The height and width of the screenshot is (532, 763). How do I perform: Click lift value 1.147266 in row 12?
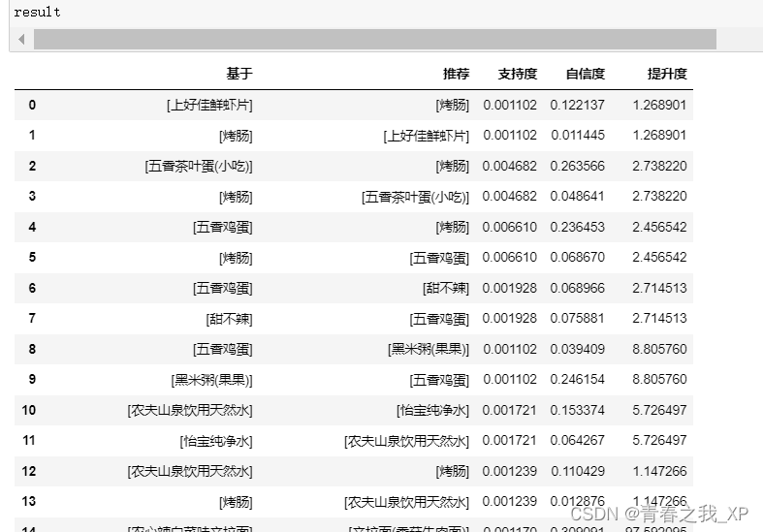click(659, 471)
